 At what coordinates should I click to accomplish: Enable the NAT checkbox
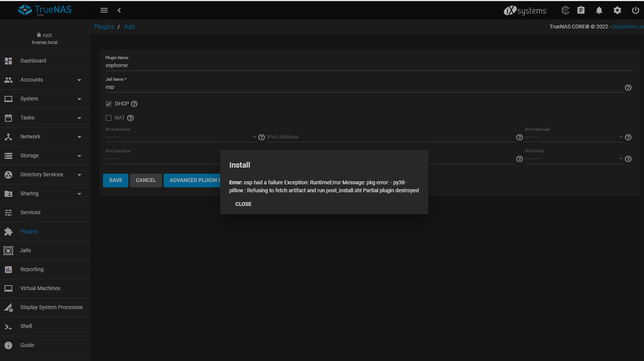109,118
